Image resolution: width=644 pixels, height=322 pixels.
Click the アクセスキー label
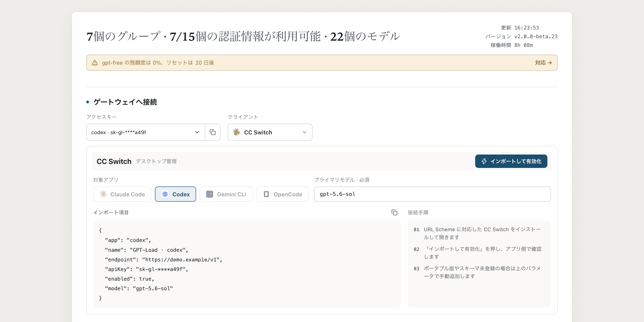(x=102, y=117)
